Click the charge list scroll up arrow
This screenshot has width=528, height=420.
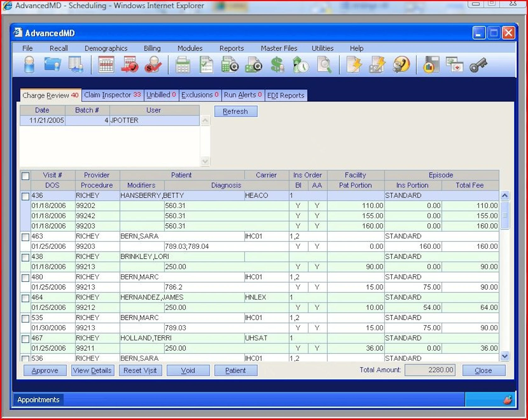pyautogui.click(x=505, y=196)
